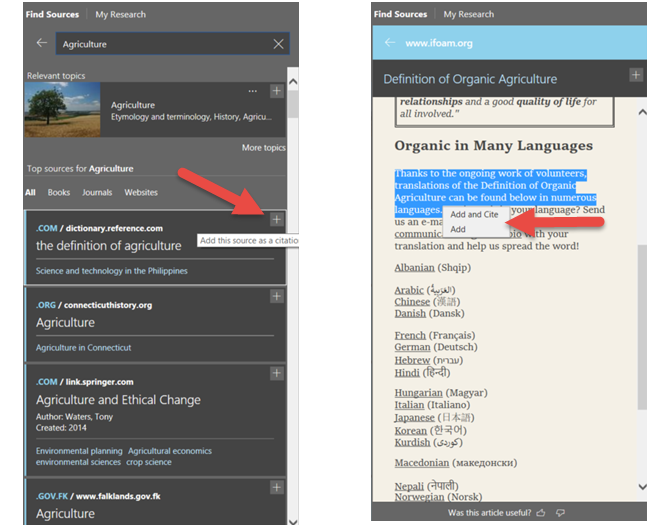Open Agriculture in Connecticut tag
670x525 pixels.
83,348
